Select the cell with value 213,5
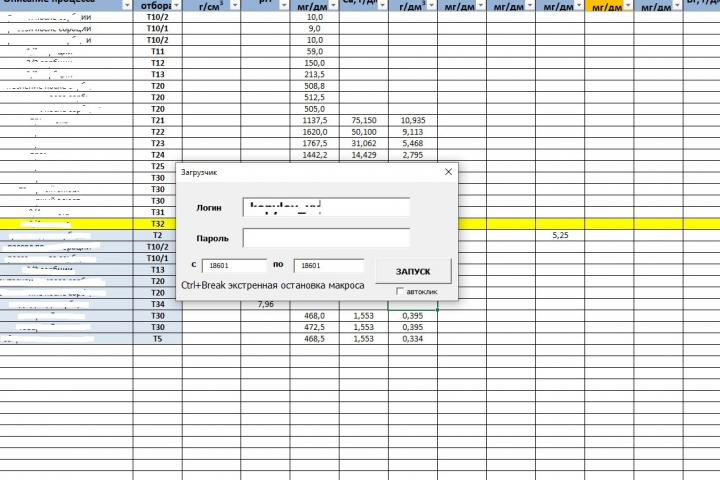This screenshot has height=480, width=720. 315,74
